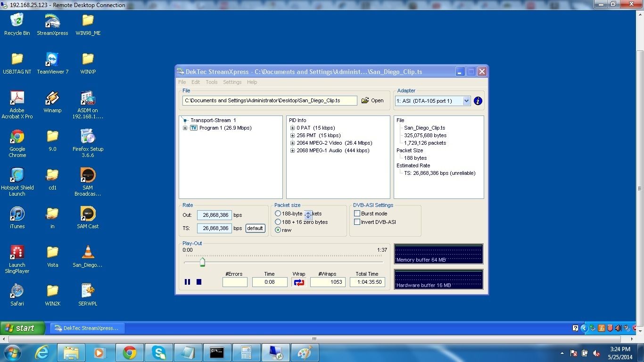Click the Skype icon in the taskbar

click(158, 353)
